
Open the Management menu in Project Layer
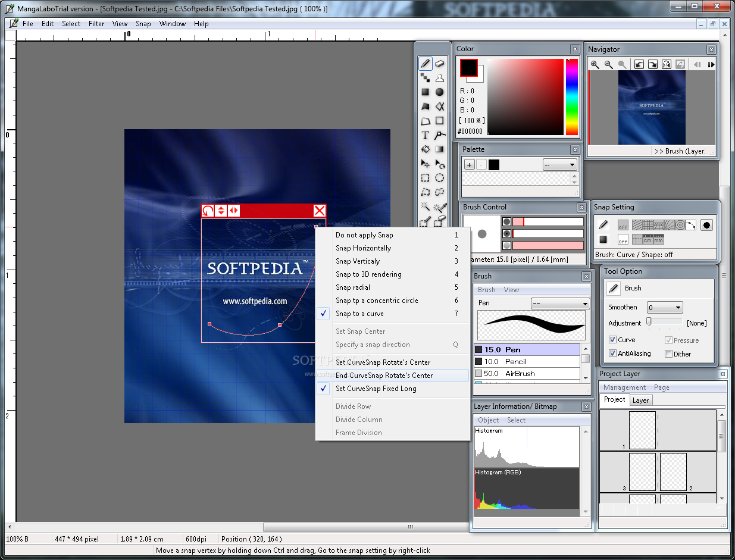point(624,387)
